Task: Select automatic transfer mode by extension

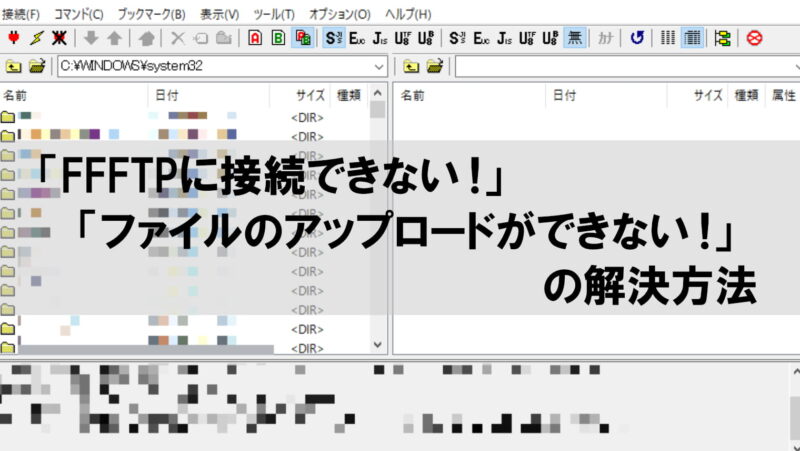Action: [303, 38]
